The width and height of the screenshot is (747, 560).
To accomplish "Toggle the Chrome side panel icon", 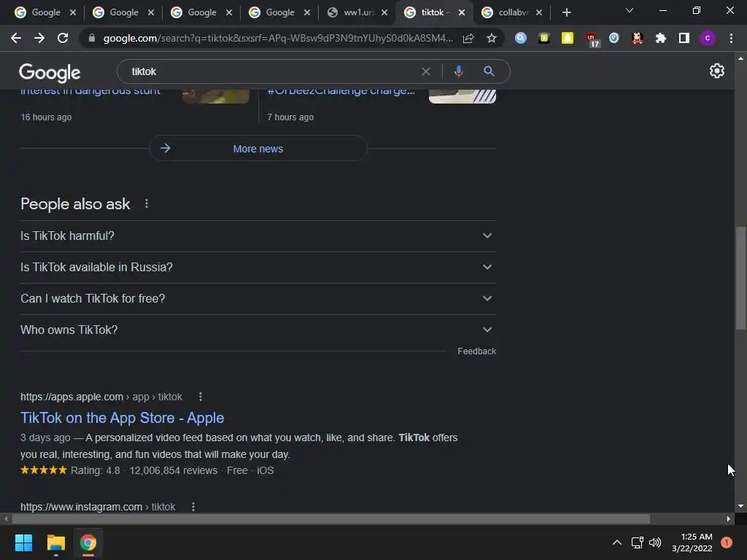I will (684, 38).
